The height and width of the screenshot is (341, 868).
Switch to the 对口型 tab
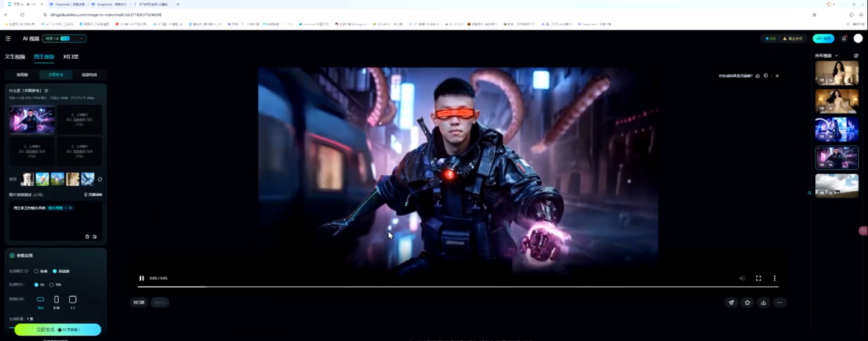71,57
